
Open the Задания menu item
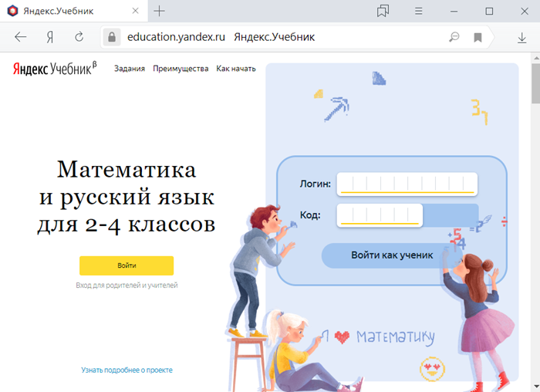tap(130, 69)
